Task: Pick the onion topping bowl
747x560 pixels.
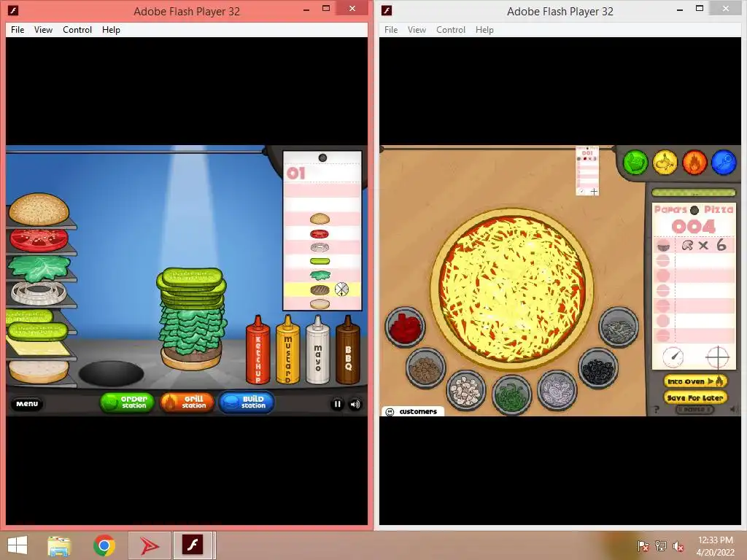Action: tap(557, 391)
